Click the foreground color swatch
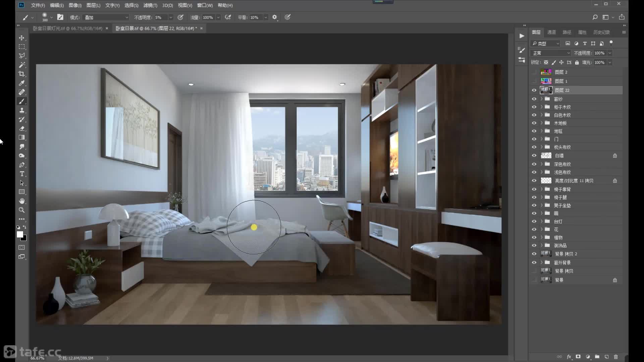The width and height of the screenshot is (644, 362). point(20,234)
